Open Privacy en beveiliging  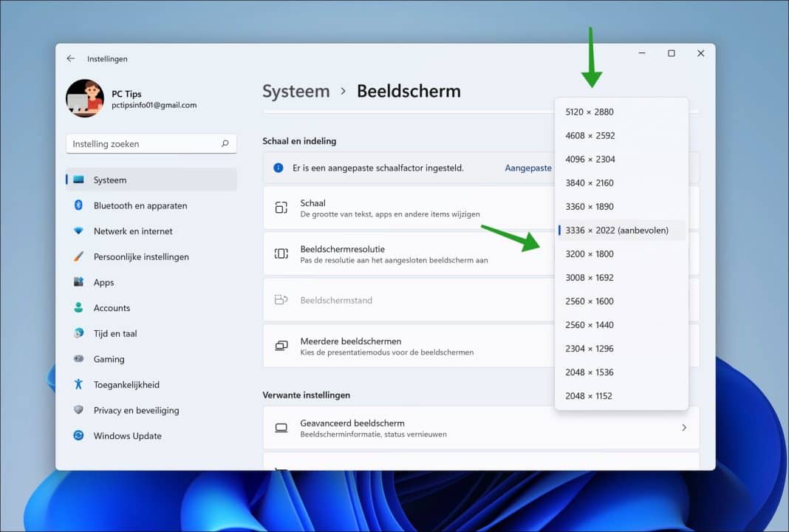[151, 410]
